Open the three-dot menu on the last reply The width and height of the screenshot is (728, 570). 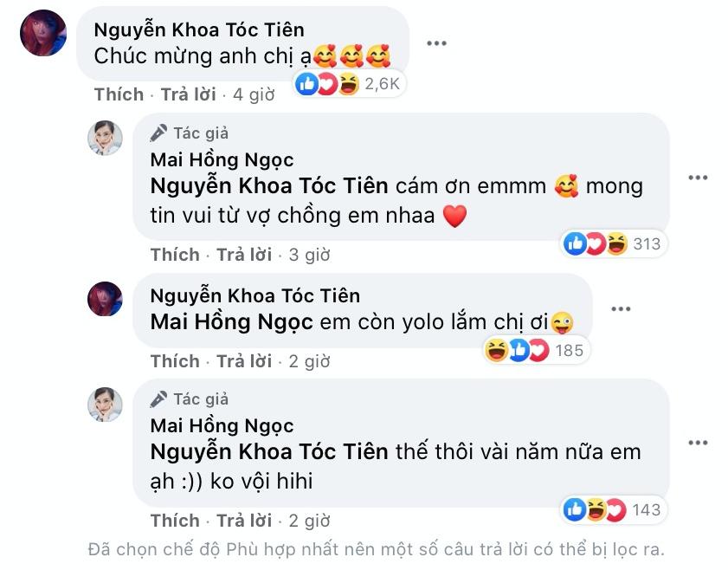tap(698, 442)
